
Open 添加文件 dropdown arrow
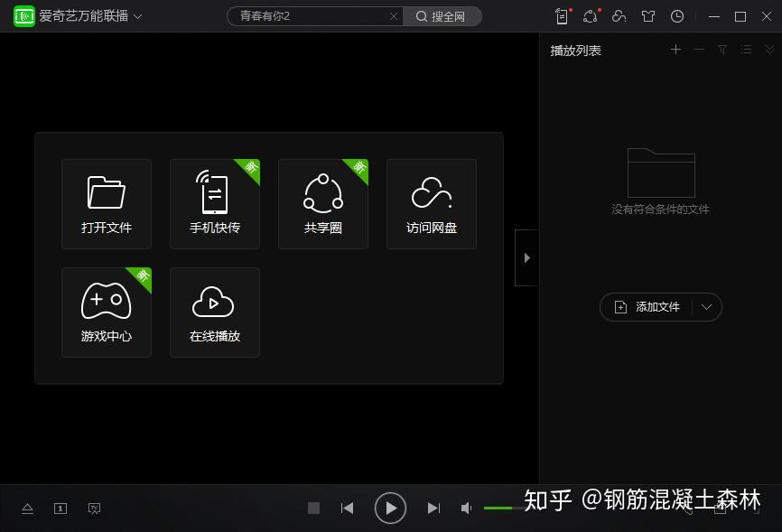point(706,307)
